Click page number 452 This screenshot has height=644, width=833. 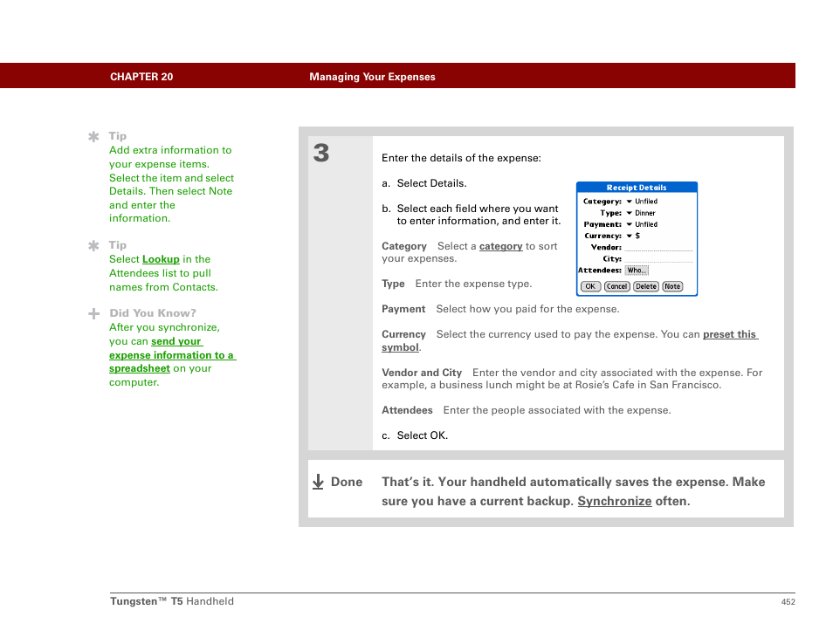pyautogui.click(x=788, y=601)
